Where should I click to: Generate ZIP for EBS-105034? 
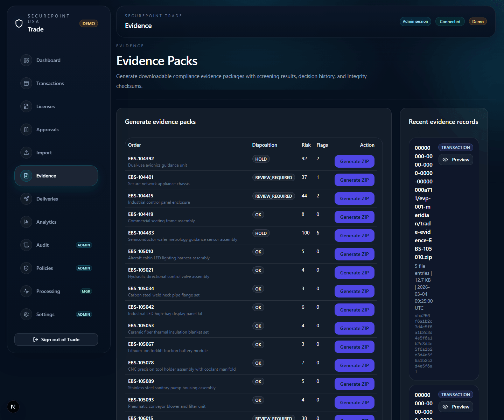(x=355, y=291)
